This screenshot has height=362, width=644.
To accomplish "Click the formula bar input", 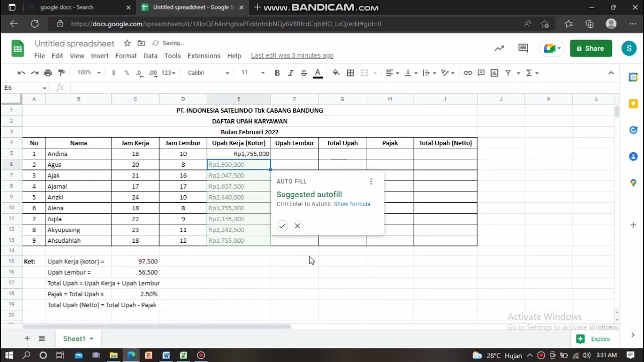I will tap(342, 88).
